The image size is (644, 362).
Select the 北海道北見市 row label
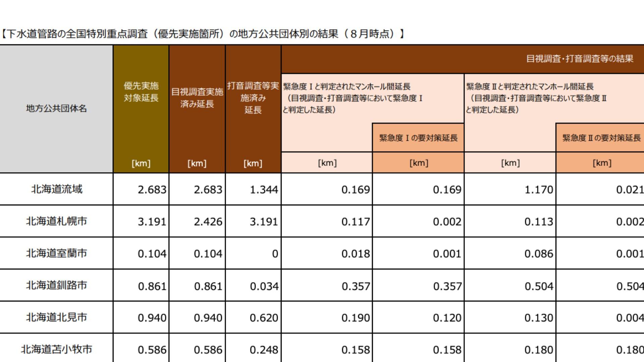[56, 317]
